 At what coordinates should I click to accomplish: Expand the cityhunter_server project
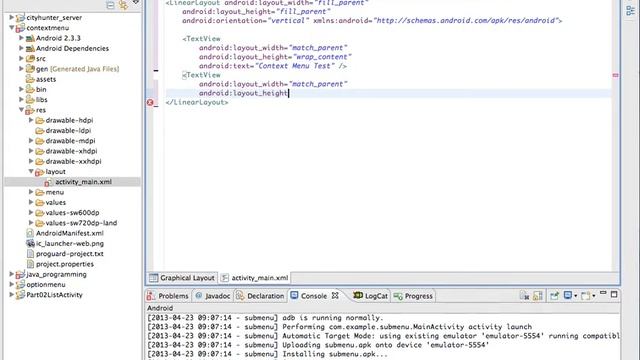pyautogui.click(x=11, y=18)
